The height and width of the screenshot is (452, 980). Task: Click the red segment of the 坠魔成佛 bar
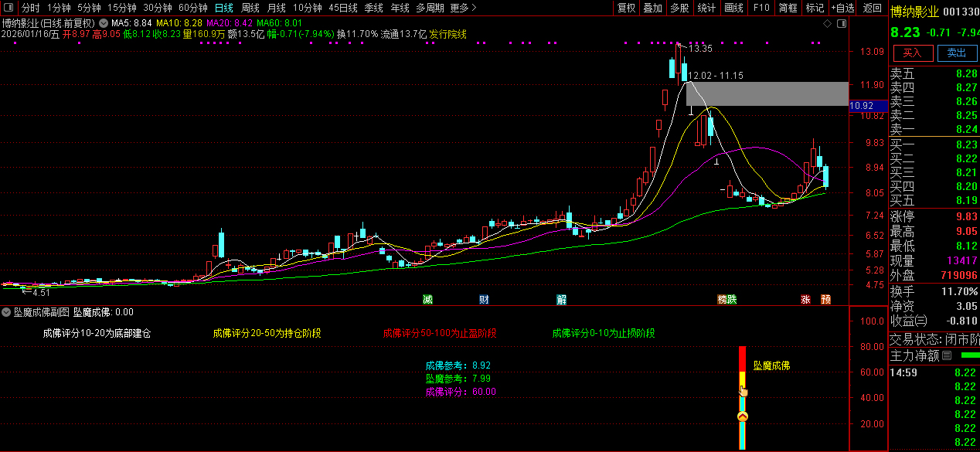(743, 359)
